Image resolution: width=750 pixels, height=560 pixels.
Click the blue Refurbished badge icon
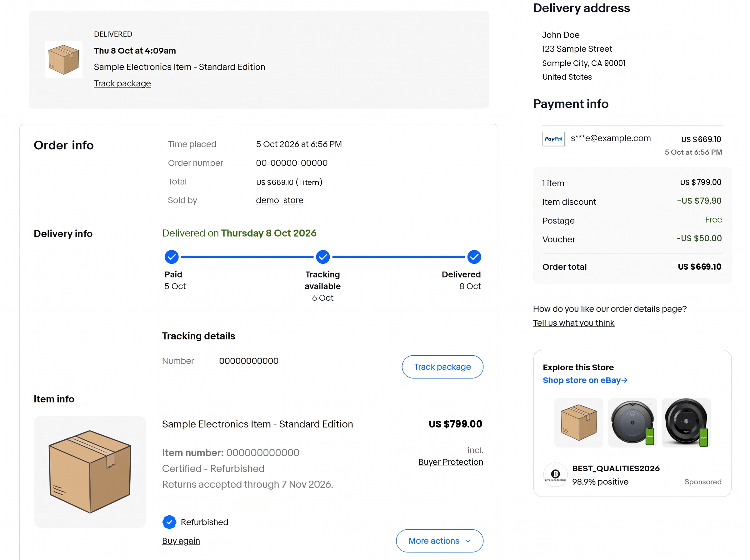coord(169,522)
